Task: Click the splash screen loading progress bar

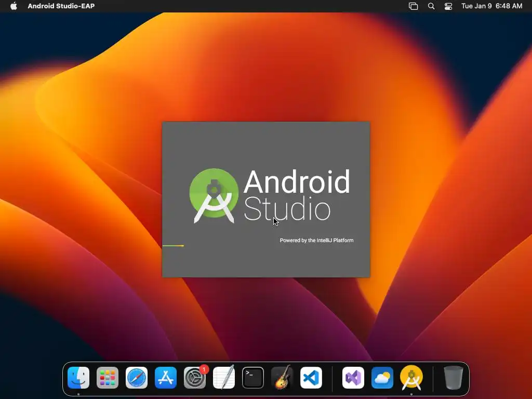Action: point(173,246)
